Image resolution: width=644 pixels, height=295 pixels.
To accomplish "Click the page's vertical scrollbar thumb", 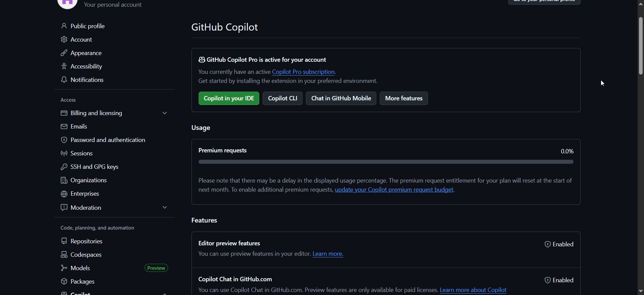I will coord(641,45).
